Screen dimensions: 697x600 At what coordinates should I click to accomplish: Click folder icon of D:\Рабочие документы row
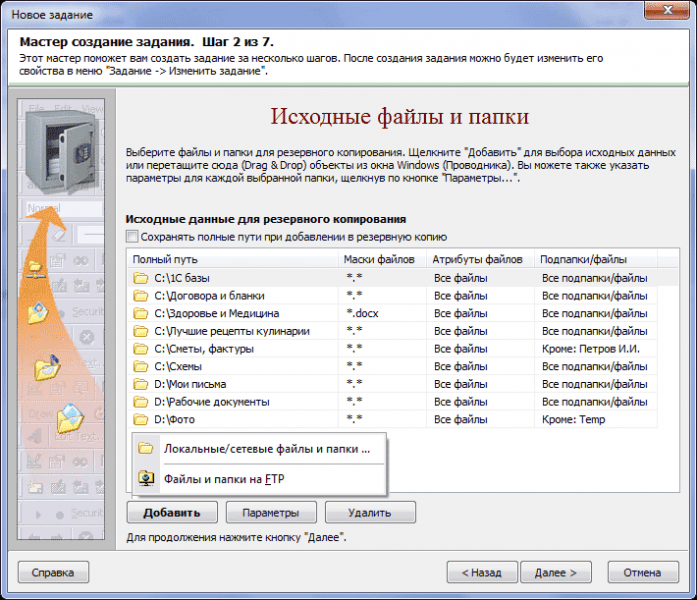point(140,402)
